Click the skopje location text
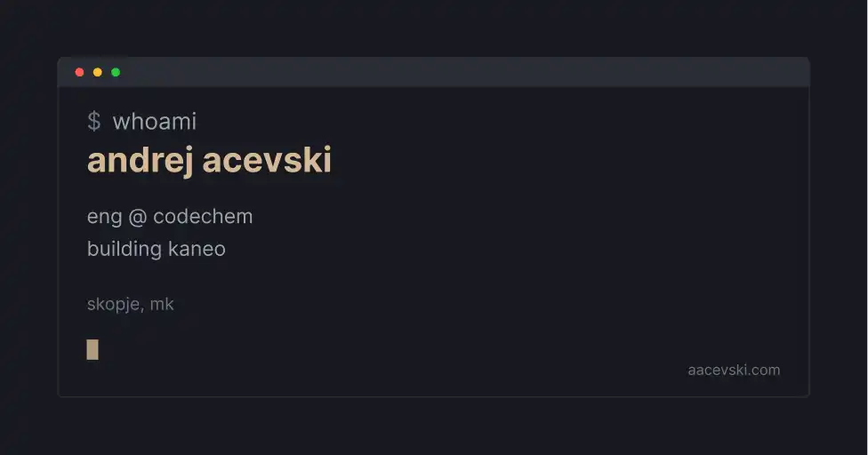The width and height of the screenshot is (868, 455). click(113, 305)
